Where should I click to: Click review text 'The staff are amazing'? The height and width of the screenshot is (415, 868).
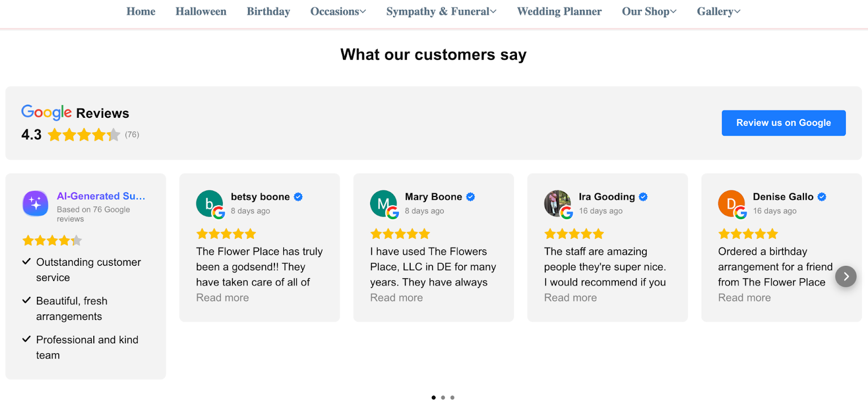596,252
